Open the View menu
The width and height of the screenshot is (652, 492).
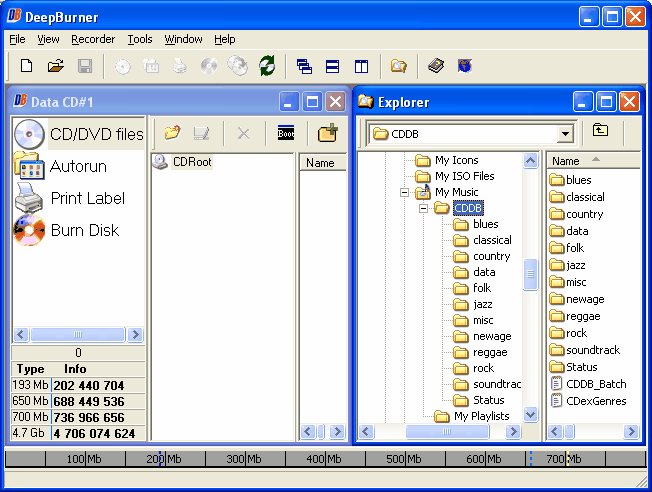(48, 39)
